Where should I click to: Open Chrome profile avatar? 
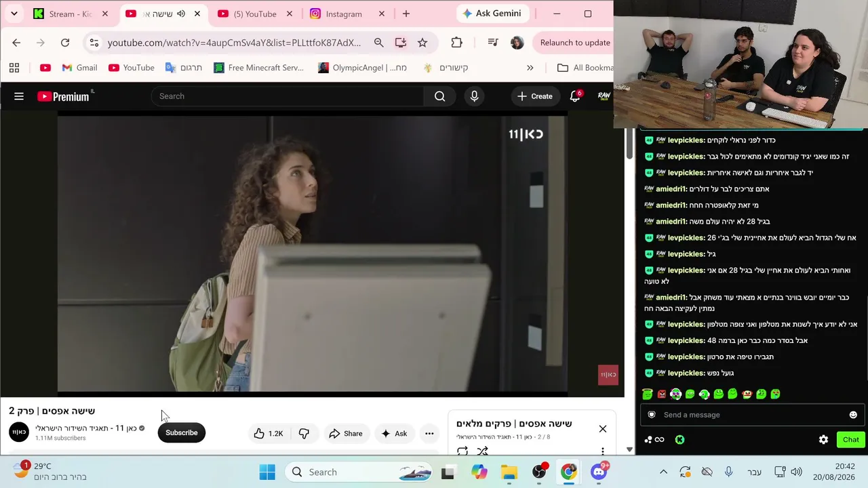click(517, 43)
